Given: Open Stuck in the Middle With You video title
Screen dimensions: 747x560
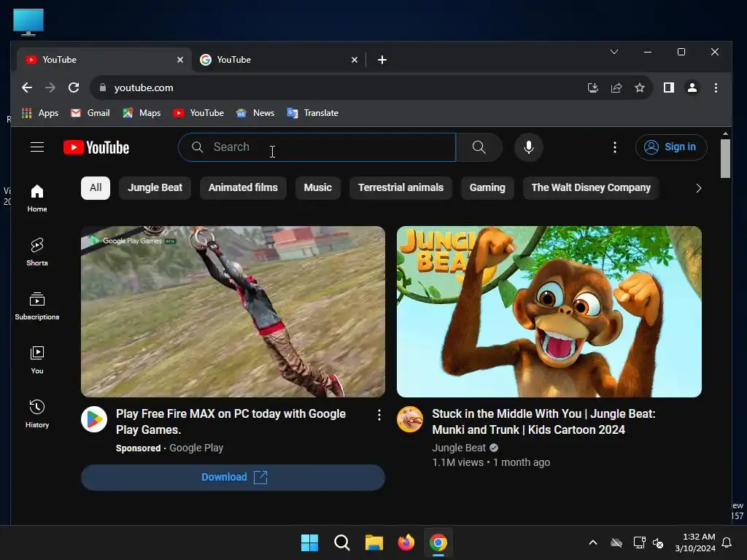Looking at the screenshot, I should 543,421.
